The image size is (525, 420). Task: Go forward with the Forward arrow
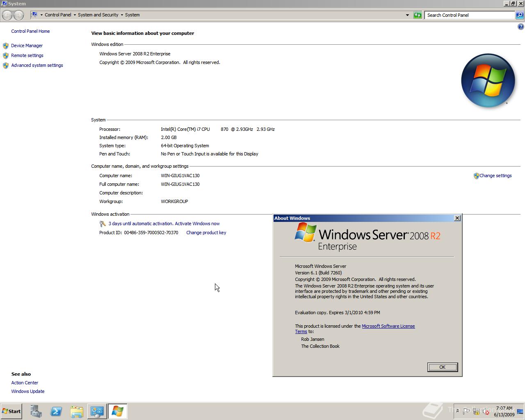tap(18, 15)
